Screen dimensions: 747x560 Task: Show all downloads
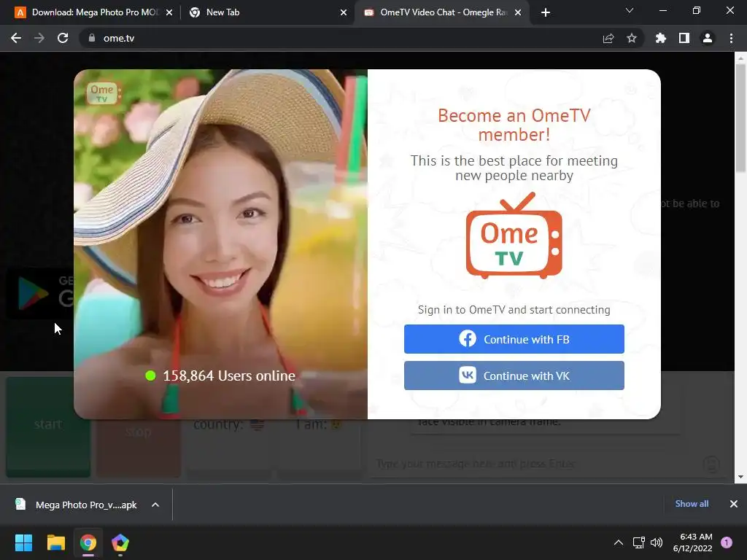(x=692, y=504)
